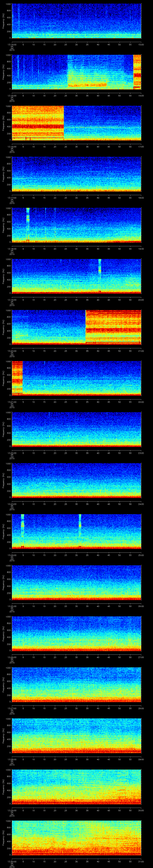Click the broadband red burst in the 13:16:00 spectrogram
153x868 pixels.
click(x=38, y=123)
